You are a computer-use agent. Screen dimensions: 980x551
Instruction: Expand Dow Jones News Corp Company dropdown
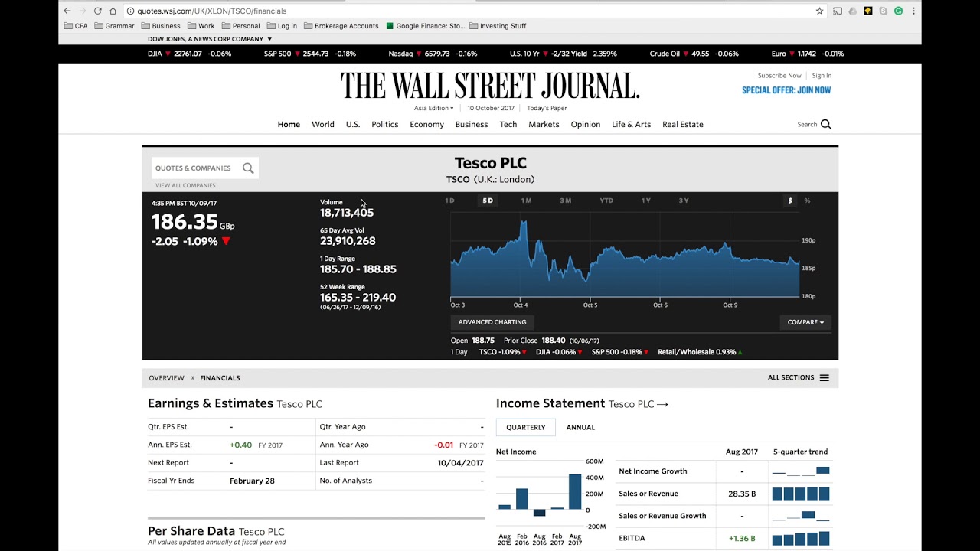click(x=210, y=39)
